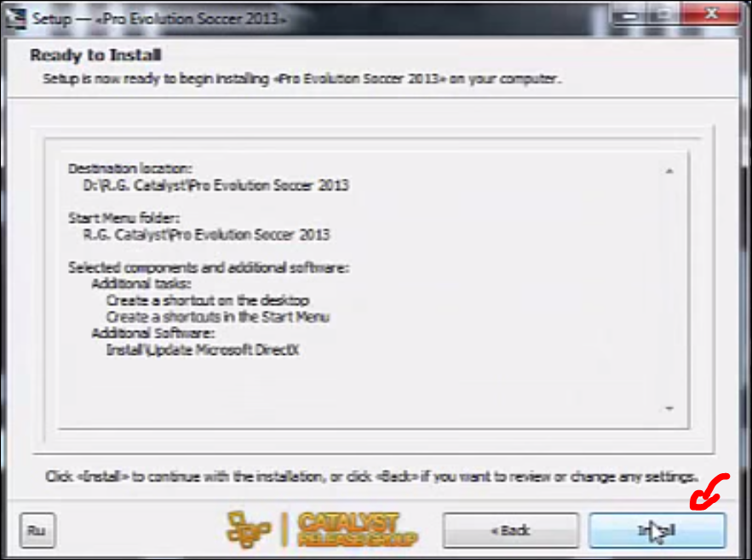Viewport: 752px width, 560px height.
Task: Click the Catalyst Release Group text logo
Action: 356,529
